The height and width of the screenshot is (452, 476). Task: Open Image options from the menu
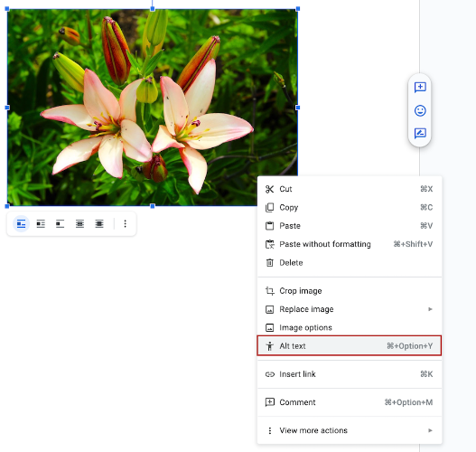[350, 328]
